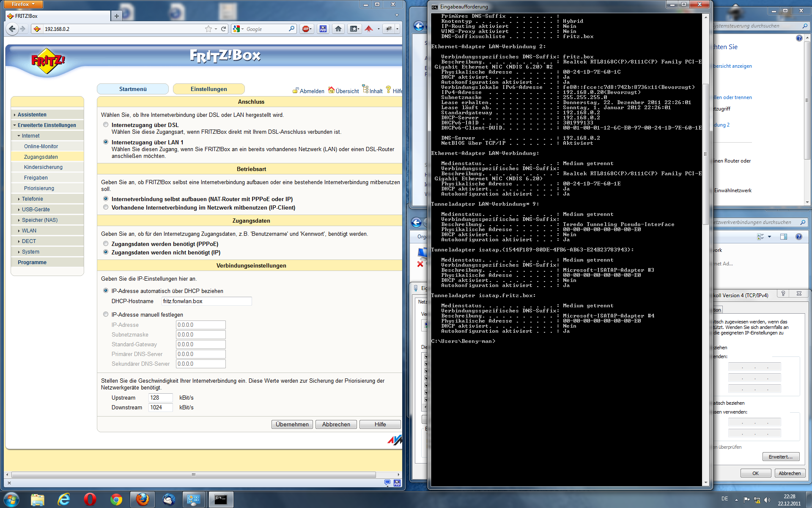Click the Adblock Plus toolbar icon

tap(306, 29)
